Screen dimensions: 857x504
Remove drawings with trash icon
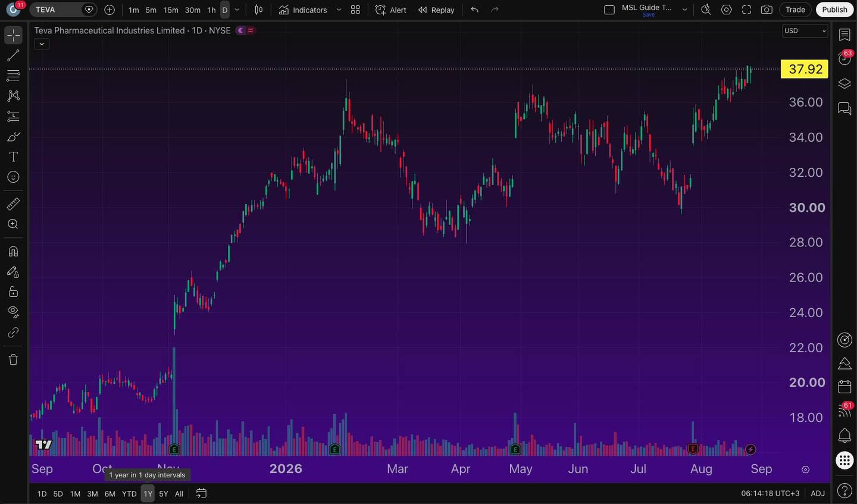(x=13, y=359)
